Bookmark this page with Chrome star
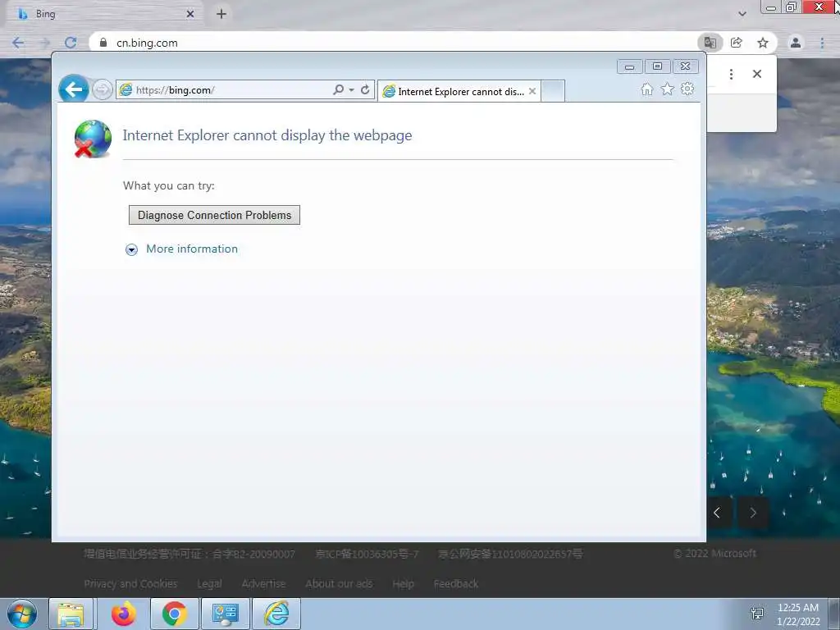Screen dimensions: 840x630 click(x=763, y=43)
